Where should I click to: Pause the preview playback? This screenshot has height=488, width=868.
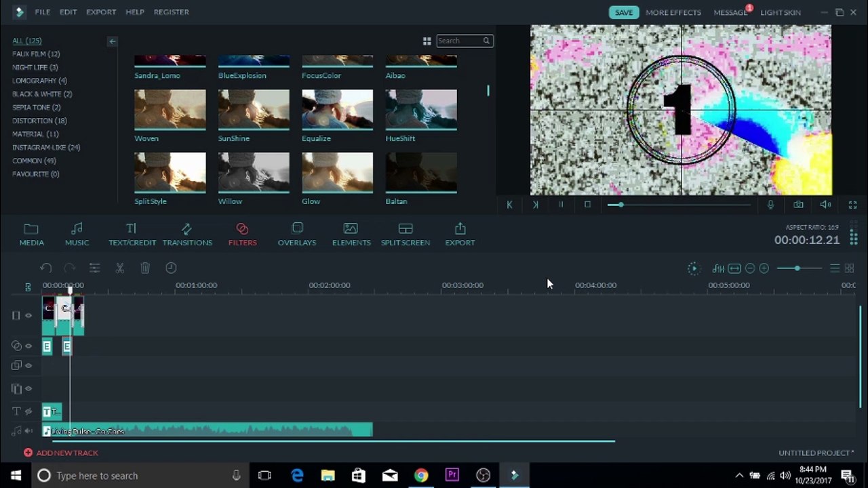[x=561, y=205]
